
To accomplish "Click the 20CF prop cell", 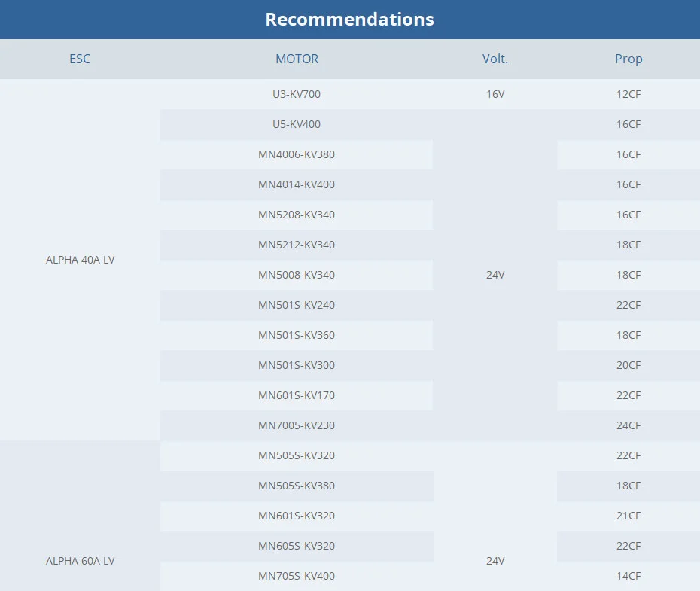I will (x=628, y=365).
